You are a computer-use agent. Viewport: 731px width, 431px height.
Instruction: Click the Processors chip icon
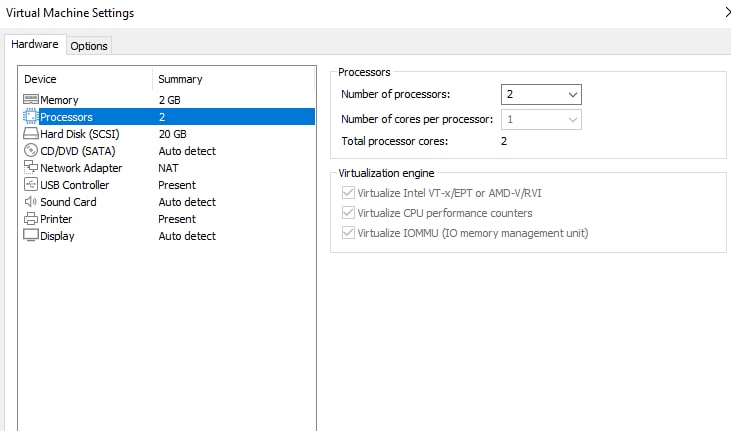pos(31,116)
